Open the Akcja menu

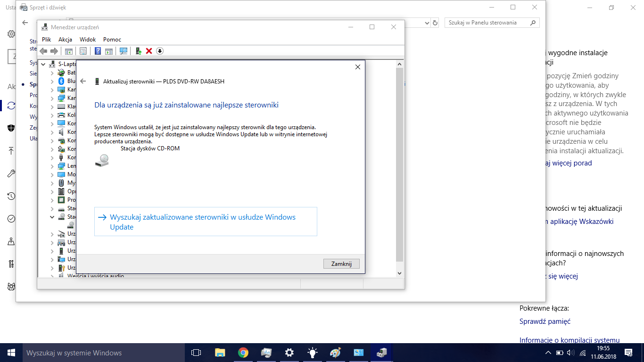pos(65,40)
